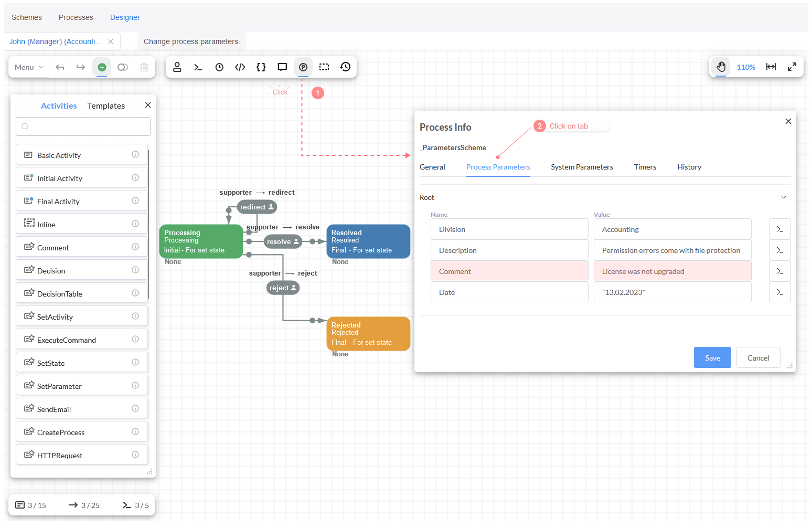The width and height of the screenshot is (812, 528).
Task: Switch to the Process Parameters tab
Action: click(498, 167)
